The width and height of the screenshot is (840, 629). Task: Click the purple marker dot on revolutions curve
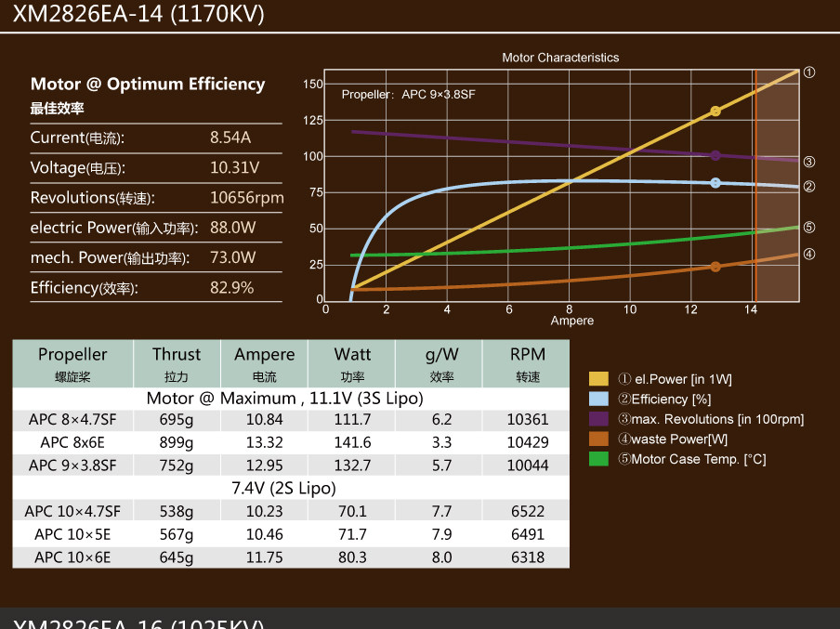coord(715,155)
